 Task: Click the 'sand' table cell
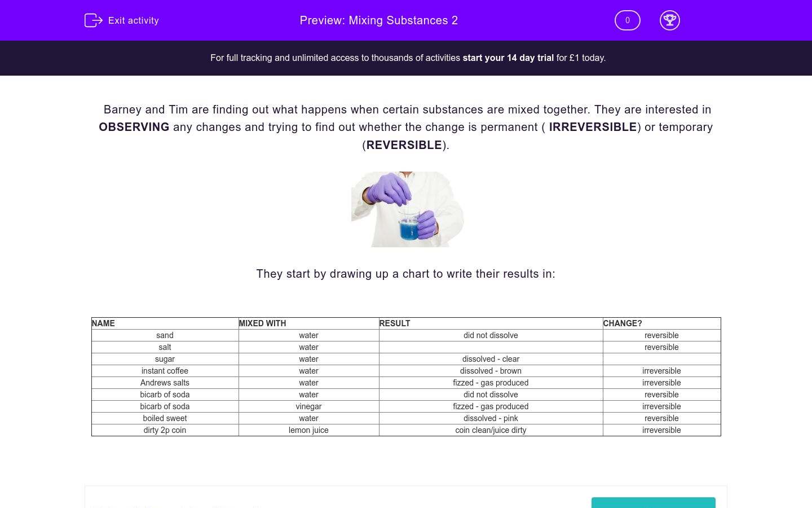pos(165,335)
